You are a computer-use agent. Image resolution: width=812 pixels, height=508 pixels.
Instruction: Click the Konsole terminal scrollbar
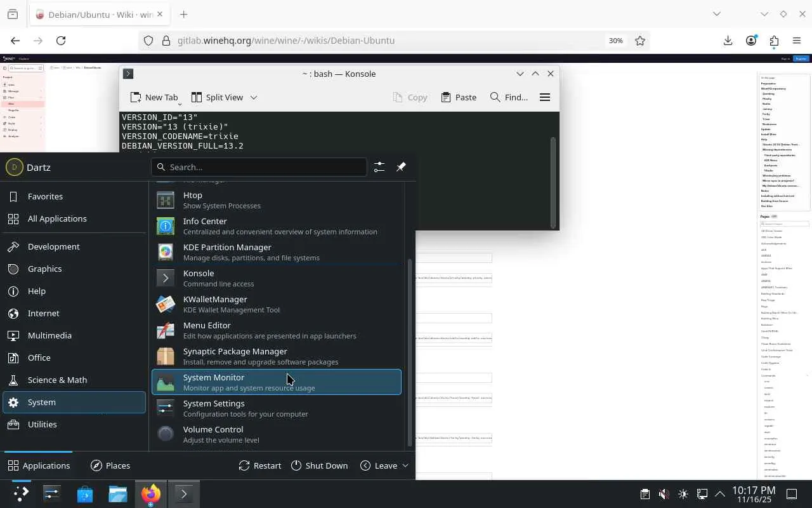tap(553, 182)
